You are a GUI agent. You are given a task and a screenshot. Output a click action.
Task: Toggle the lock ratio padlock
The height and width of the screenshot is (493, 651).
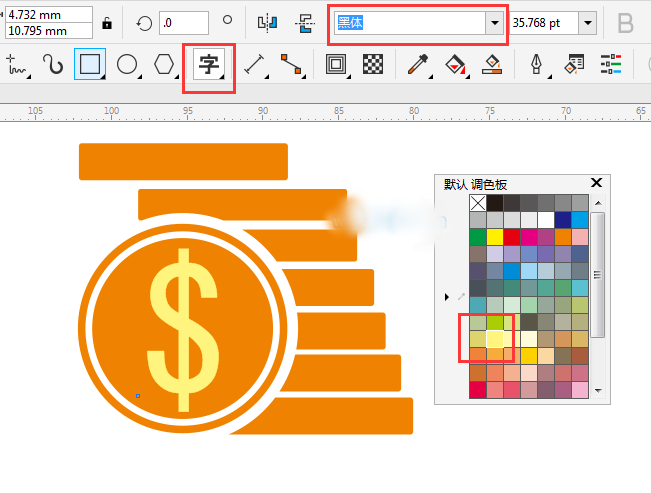coord(107,23)
